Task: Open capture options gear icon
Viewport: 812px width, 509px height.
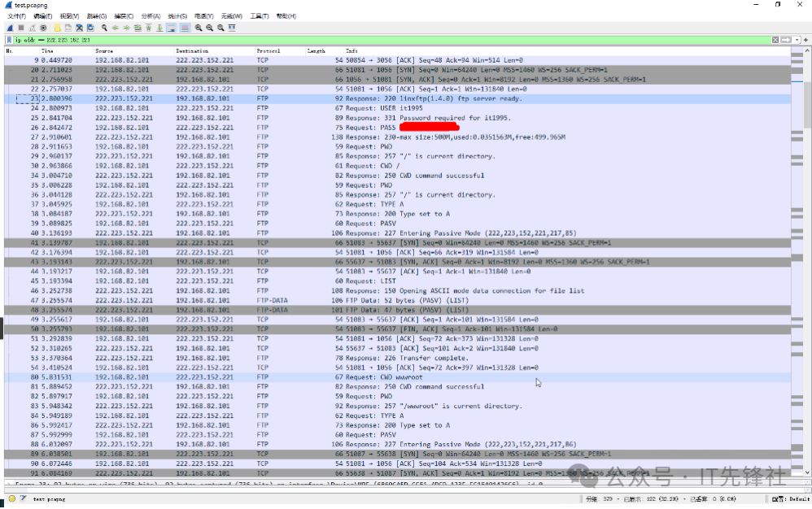Action: tap(44, 28)
